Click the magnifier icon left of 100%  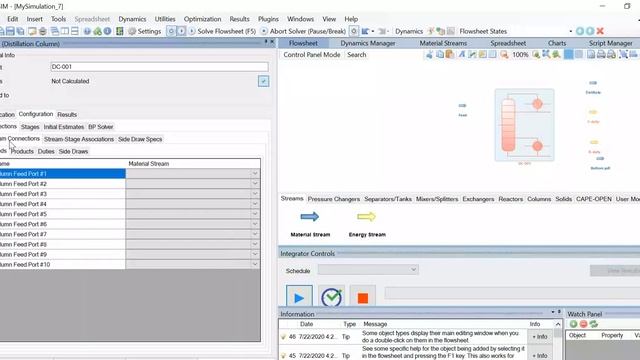[x=504, y=54]
